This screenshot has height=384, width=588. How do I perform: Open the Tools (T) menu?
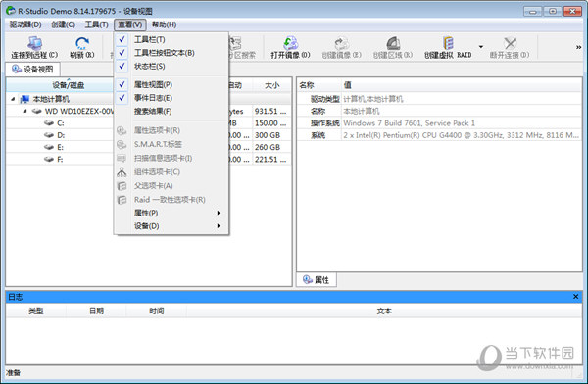click(96, 24)
